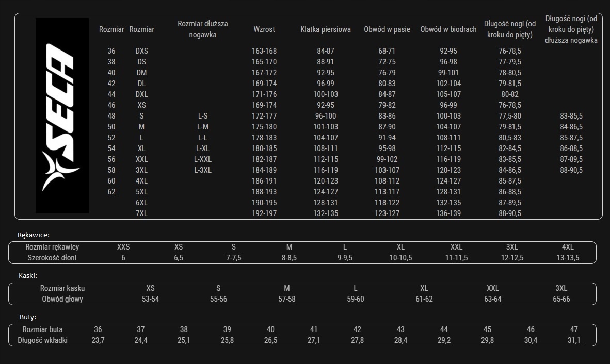Viewport: 610px width, 364px height.
Task: Select palm width '13-13,5'
Action: click(568, 258)
